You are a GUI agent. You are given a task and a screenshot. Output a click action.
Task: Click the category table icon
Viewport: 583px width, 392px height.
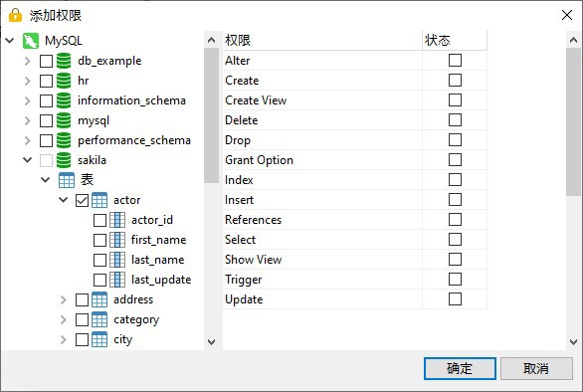(x=99, y=319)
